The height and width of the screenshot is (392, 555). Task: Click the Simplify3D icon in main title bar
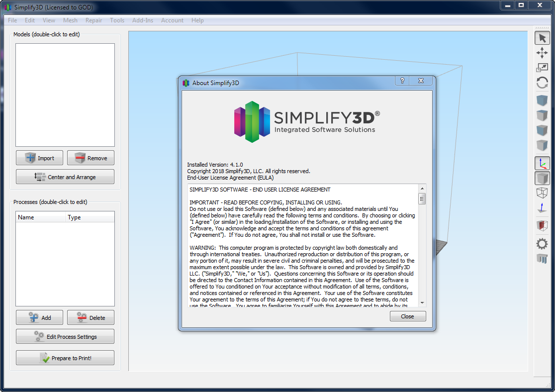tap(8, 7)
